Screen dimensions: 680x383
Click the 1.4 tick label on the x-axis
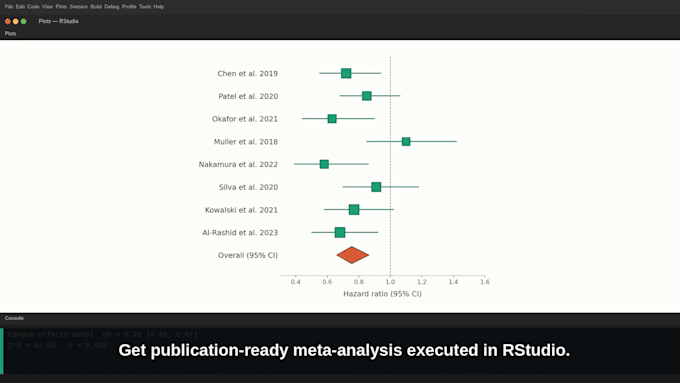tap(453, 282)
